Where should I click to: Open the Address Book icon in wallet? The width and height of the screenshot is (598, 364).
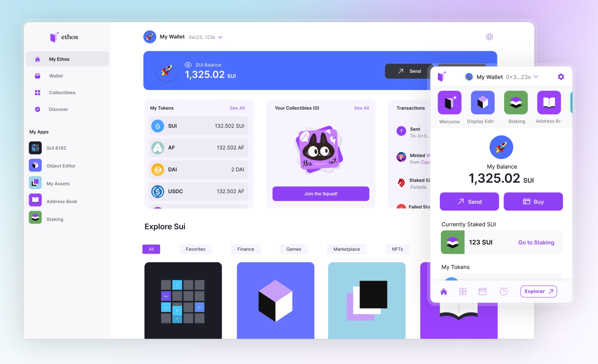pos(548,102)
